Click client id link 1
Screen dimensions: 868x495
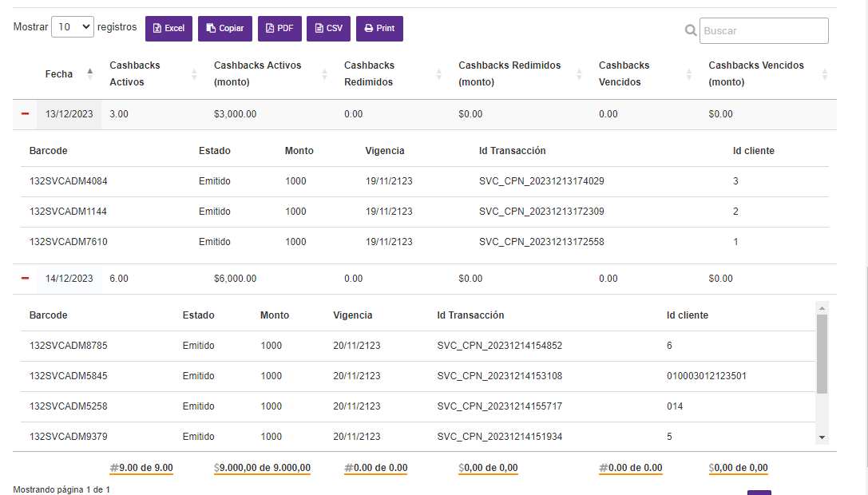[735, 242]
